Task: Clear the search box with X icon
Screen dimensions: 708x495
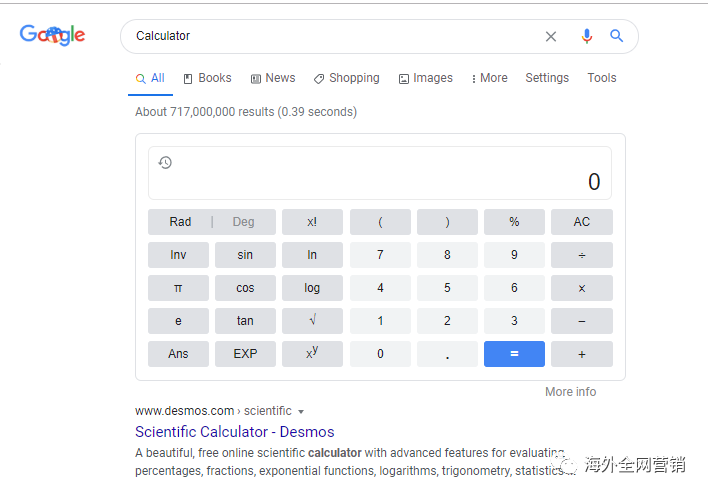Action: (551, 36)
